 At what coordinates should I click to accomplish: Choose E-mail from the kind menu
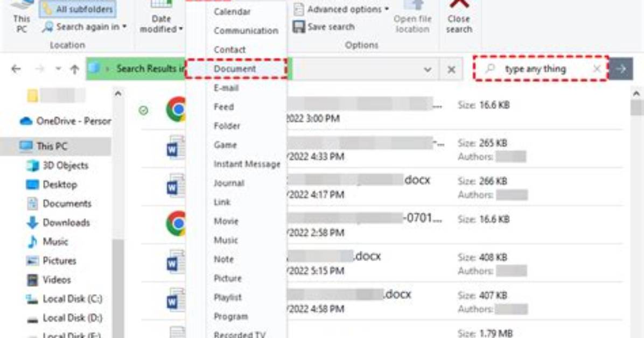226,88
